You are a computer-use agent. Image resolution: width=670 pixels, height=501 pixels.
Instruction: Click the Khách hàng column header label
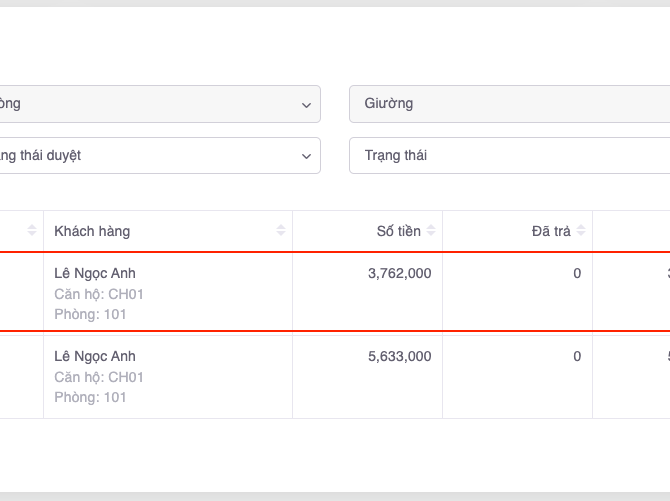point(92,232)
